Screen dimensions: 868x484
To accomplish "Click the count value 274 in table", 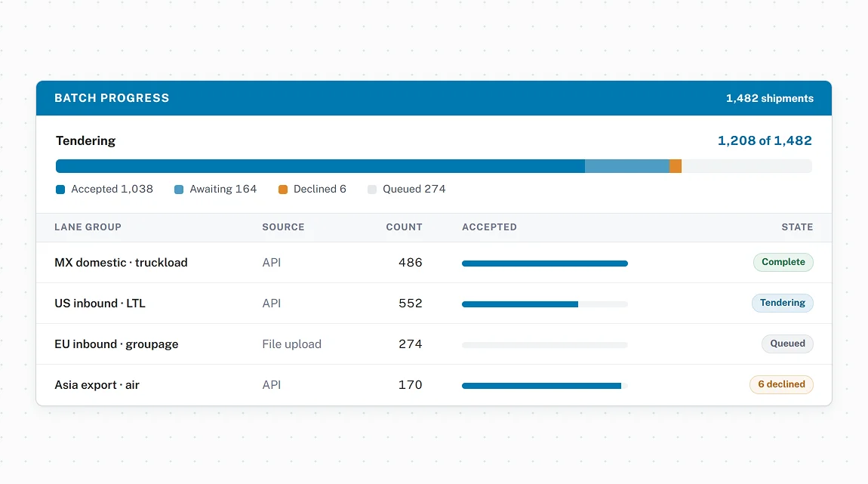I will (410, 344).
